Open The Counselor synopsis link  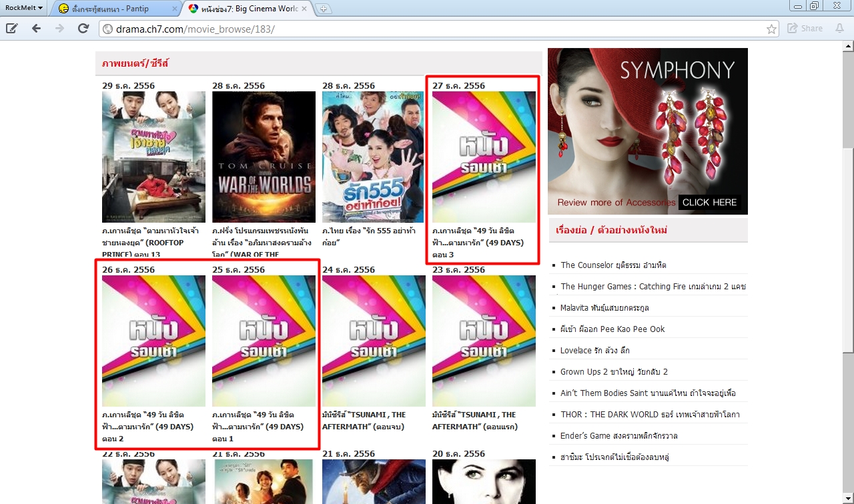(x=614, y=265)
